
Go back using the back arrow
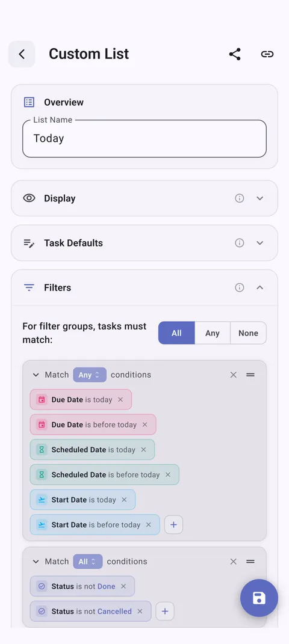(x=22, y=54)
